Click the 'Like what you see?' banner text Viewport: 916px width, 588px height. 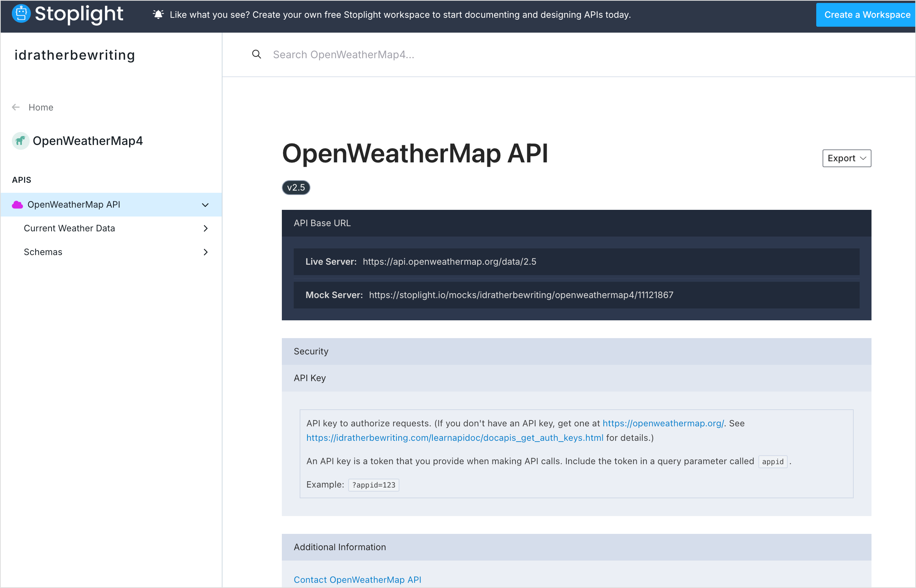pyautogui.click(x=400, y=14)
